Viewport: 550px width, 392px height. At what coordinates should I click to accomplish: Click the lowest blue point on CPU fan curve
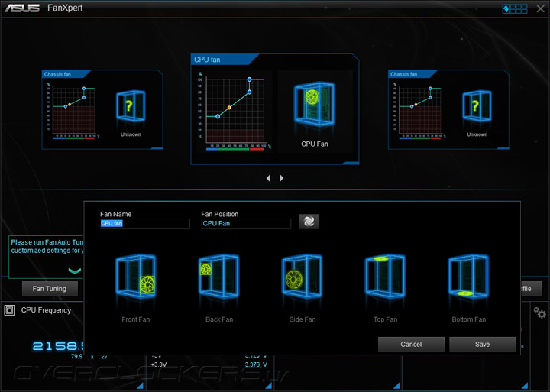pyautogui.click(x=218, y=116)
